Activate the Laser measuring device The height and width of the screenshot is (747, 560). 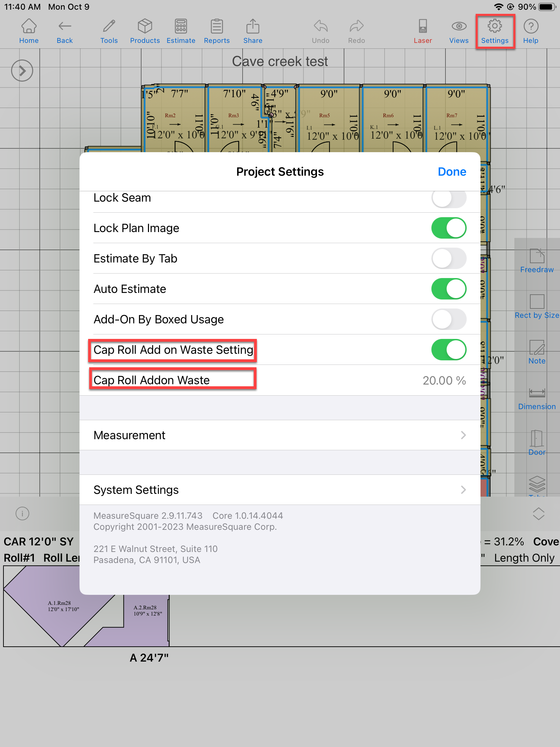[423, 31]
